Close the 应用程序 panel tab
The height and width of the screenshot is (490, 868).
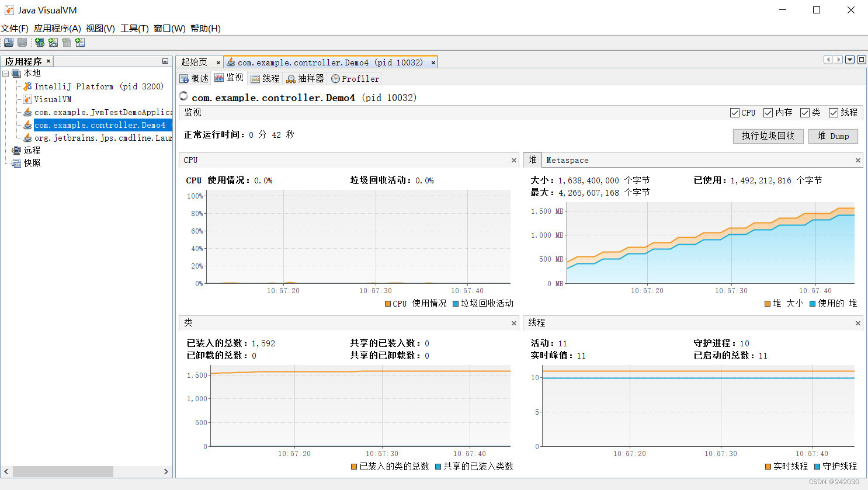48,61
